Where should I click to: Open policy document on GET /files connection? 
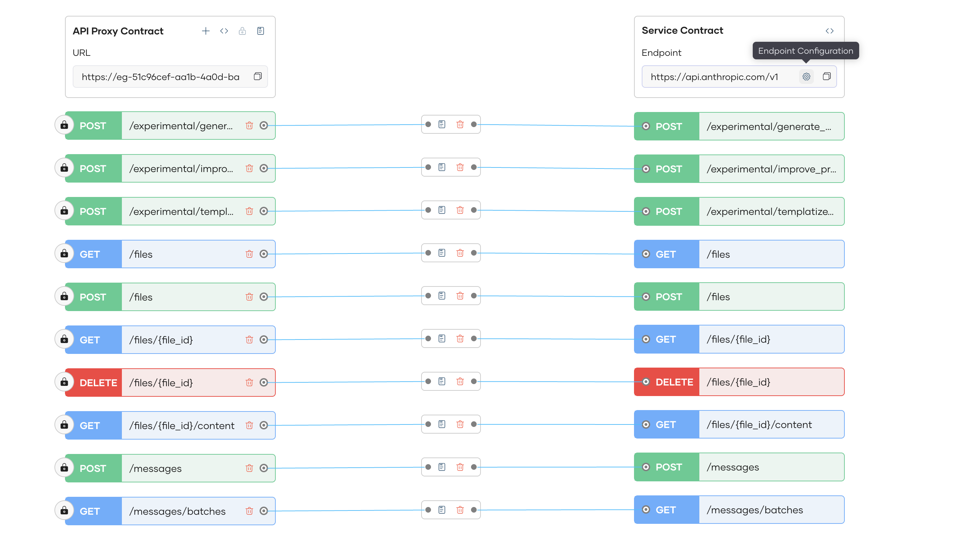(x=442, y=253)
